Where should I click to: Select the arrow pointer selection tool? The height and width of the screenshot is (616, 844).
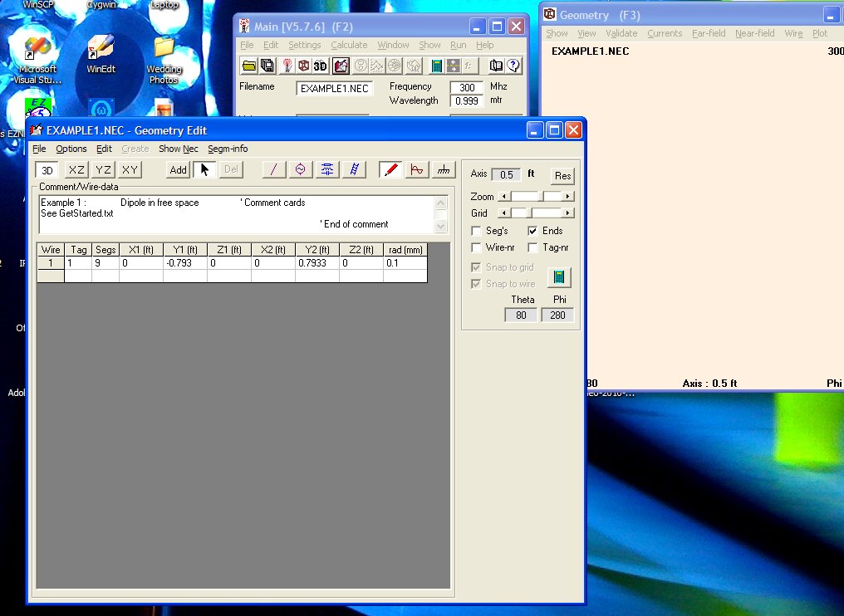(204, 169)
